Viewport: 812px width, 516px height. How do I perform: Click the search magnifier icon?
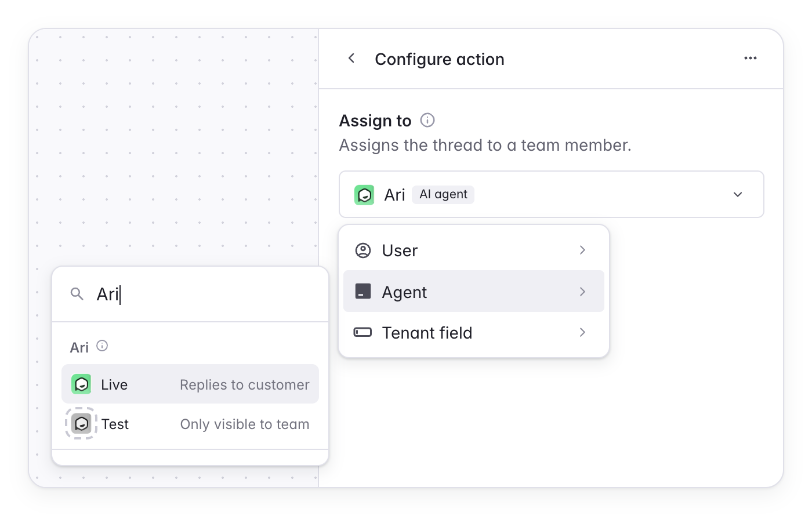tap(77, 294)
